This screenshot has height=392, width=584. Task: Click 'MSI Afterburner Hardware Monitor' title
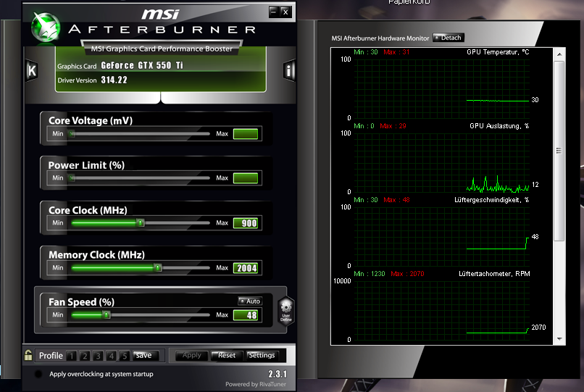380,38
